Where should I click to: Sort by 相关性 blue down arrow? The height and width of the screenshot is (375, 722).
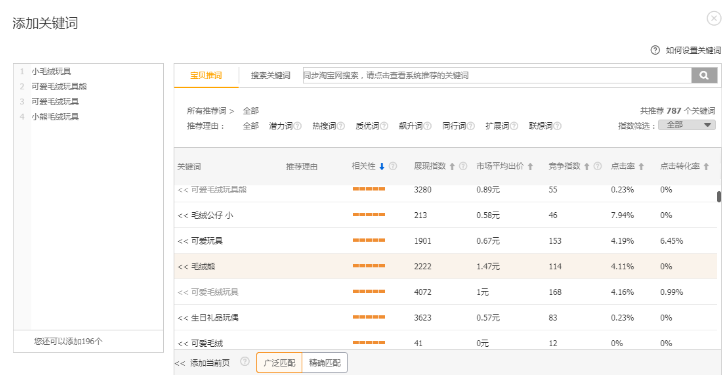tap(382, 166)
